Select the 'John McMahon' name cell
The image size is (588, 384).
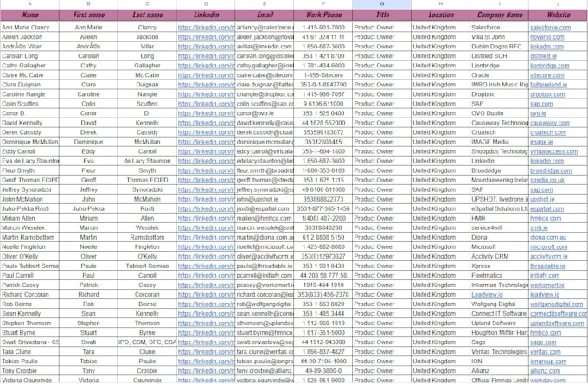[29, 199]
